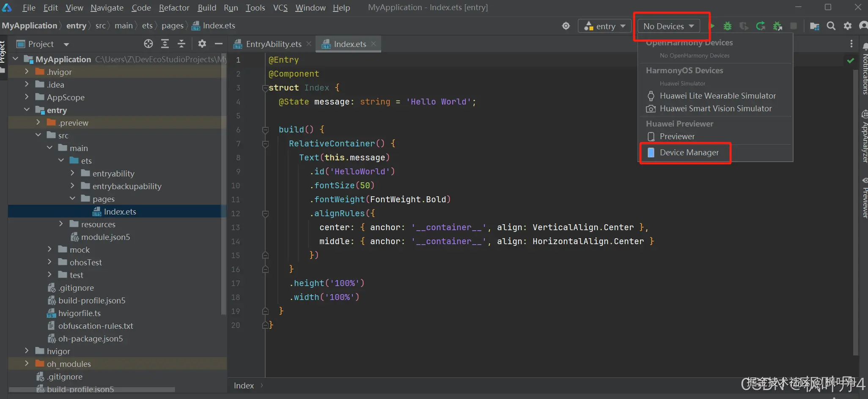
Task: Click Expand All icon in Project panel
Action: click(165, 44)
